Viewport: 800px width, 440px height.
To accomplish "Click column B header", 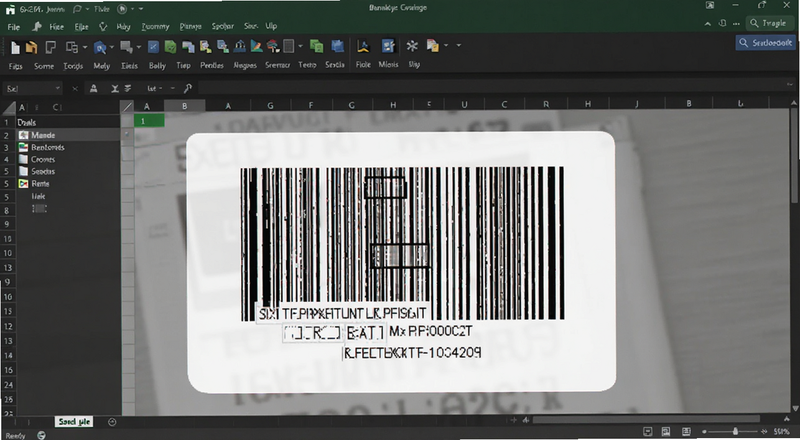I will point(185,106).
